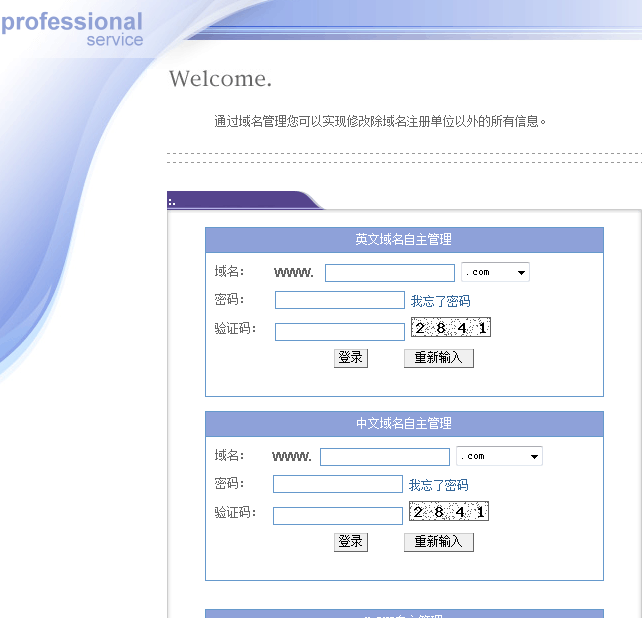Click the 英文域名自主管理 section header

[x=404, y=240]
